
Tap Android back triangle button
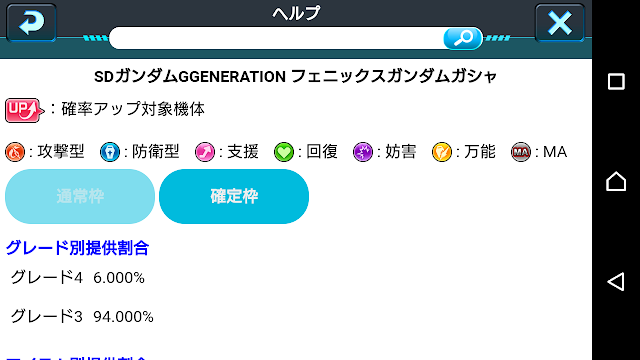(x=616, y=282)
